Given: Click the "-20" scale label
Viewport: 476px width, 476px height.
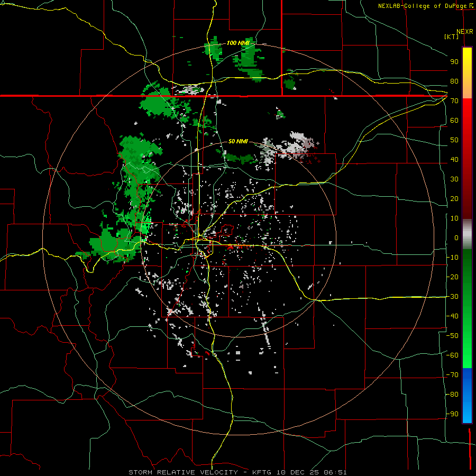Looking at the screenshot, I should click(x=453, y=277).
